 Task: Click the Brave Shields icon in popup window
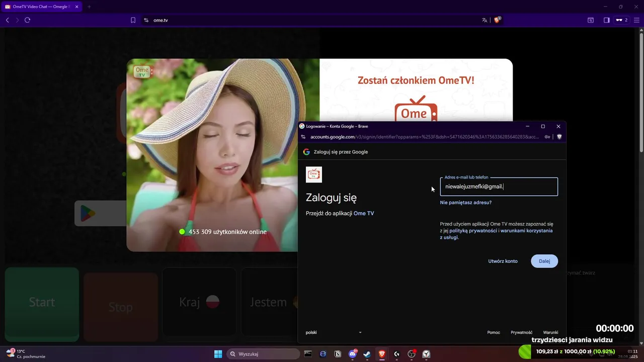coord(559,137)
